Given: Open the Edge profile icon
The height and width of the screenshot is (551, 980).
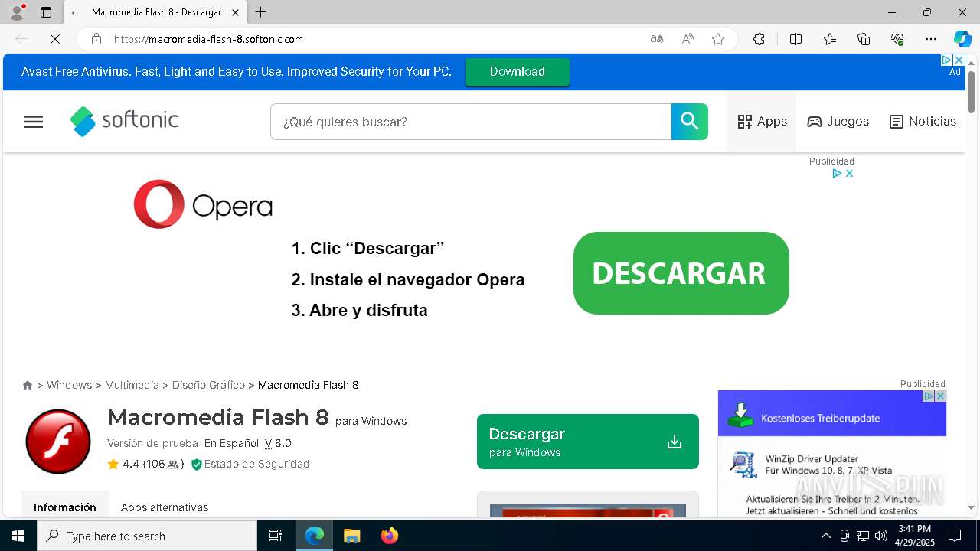Looking at the screenshot, I should (x=17, y=12).
